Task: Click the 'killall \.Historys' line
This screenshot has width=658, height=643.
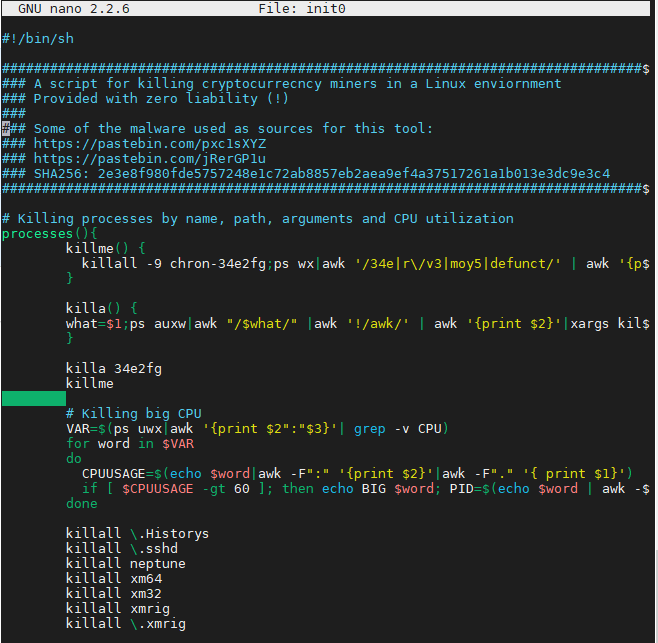Action: (138, 533)
